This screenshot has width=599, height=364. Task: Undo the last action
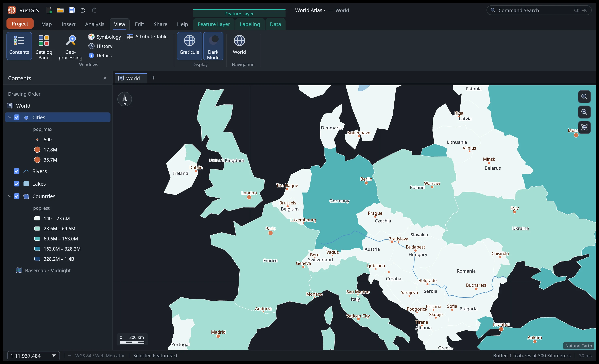click(83, 10)
